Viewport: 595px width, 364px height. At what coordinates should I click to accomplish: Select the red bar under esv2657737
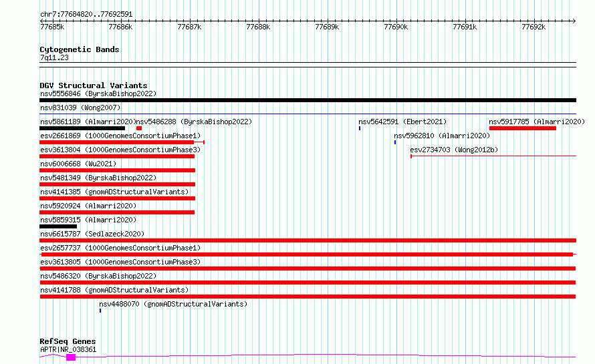[307, 254]
